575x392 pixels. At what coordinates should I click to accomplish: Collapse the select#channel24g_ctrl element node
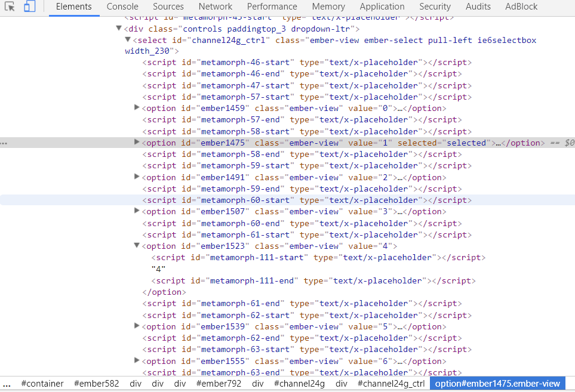pos(128,40)
